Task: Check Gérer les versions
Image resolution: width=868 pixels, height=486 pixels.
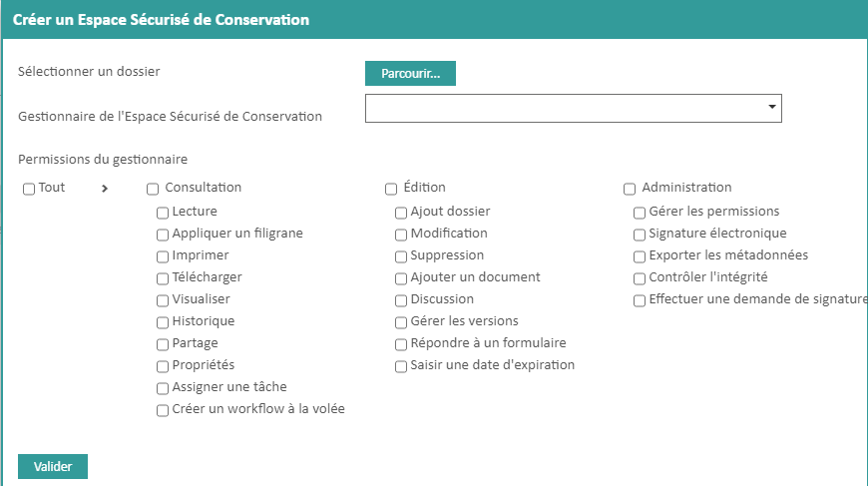Action: 401,322
